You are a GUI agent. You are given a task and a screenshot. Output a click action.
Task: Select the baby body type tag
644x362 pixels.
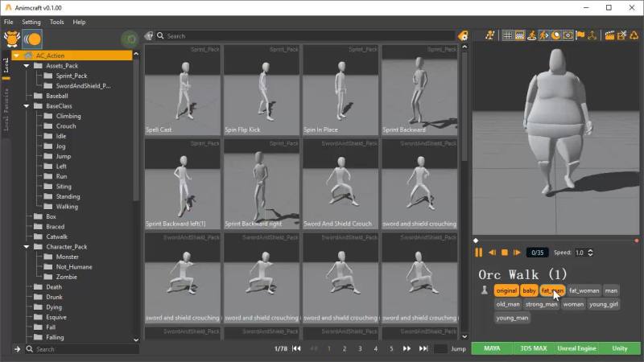[x=529, y=290]
